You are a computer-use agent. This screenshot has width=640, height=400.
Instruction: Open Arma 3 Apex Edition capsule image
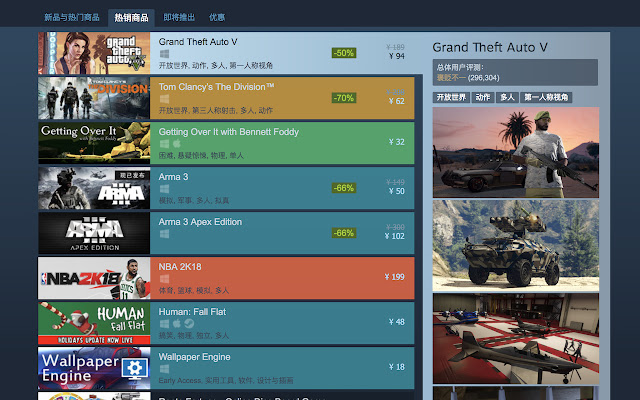click(94, 233)
